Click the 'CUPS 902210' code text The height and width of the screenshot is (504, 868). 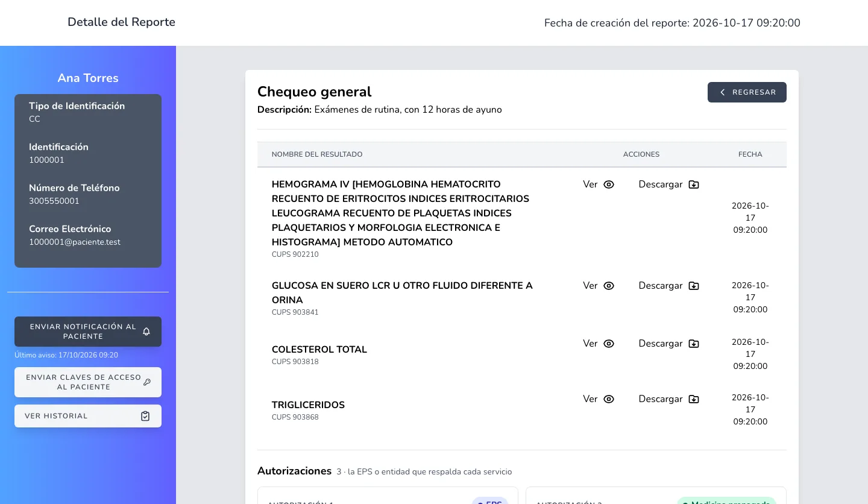295,254
